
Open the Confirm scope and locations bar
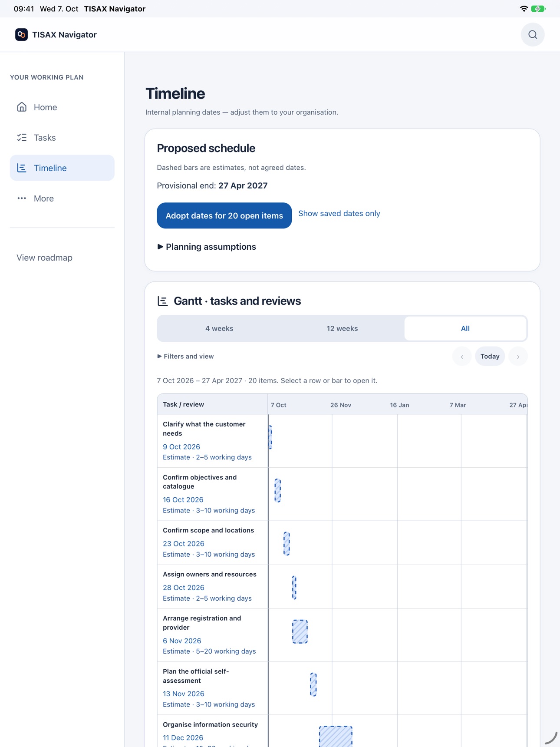click(287, 544)
